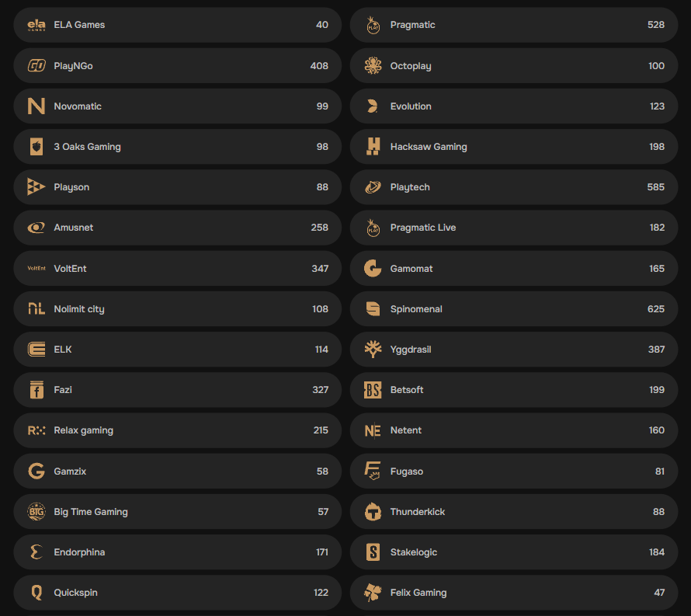The image size is (691, 616).
Task: Click the Amusnet eye logo icon
Action: (x=36, y=228)
